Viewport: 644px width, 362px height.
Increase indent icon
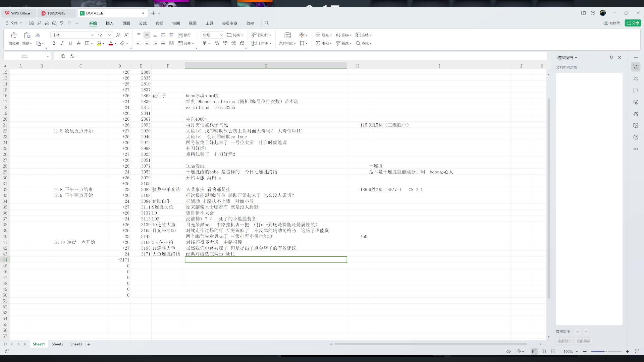pyautogui.click(x=171, y=35)
